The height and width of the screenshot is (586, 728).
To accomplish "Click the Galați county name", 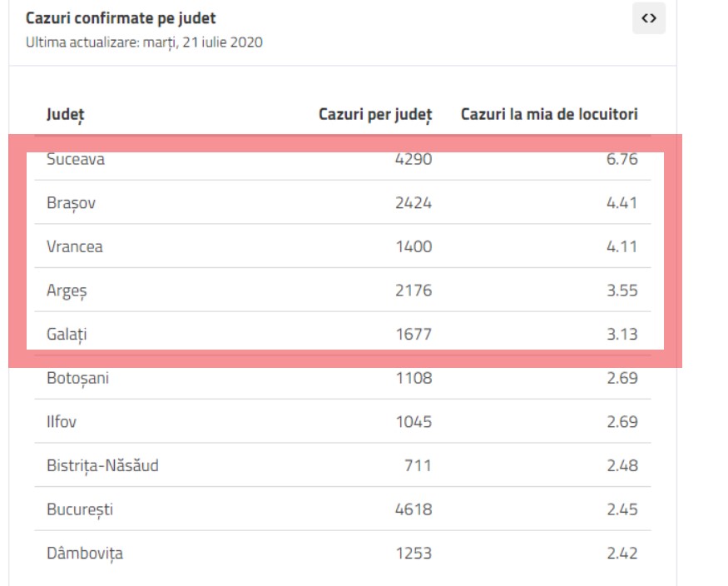I will [65, 334].
